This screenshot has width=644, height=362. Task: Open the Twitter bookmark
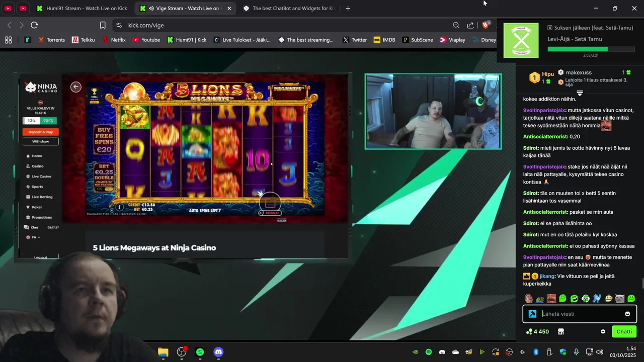pyautogui.click(x=355, y=40)
